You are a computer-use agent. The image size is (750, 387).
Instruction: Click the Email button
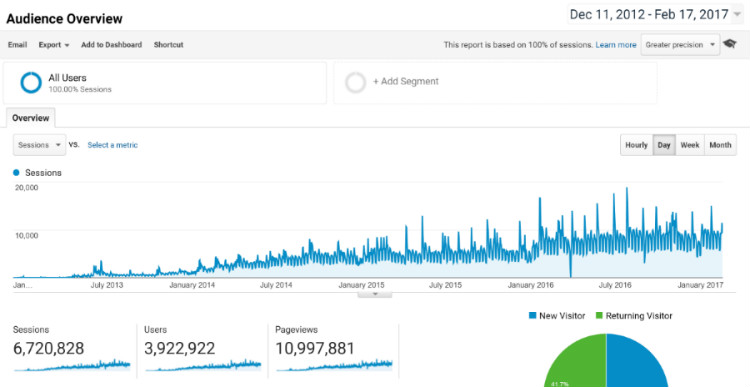click(17, 44)
